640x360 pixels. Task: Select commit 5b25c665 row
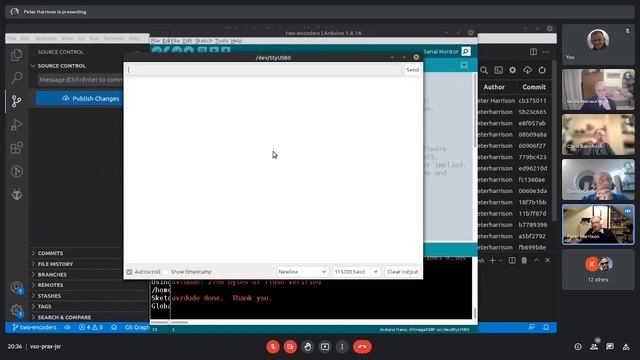click(514, 112)
